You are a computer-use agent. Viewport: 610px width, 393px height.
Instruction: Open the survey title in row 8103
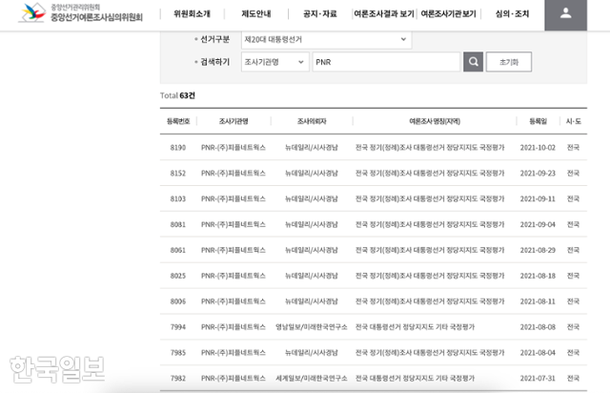coord(430,199)
